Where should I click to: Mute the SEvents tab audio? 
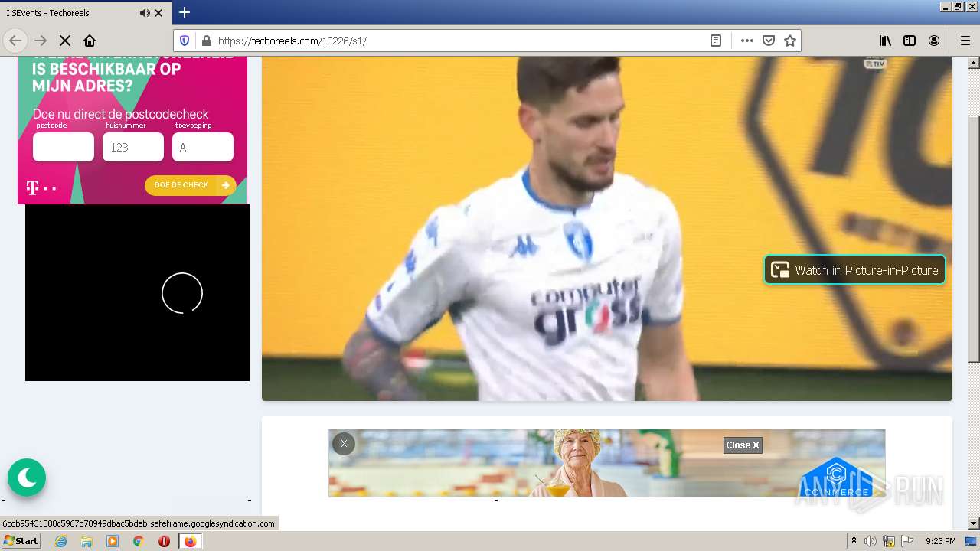(145, 13)
